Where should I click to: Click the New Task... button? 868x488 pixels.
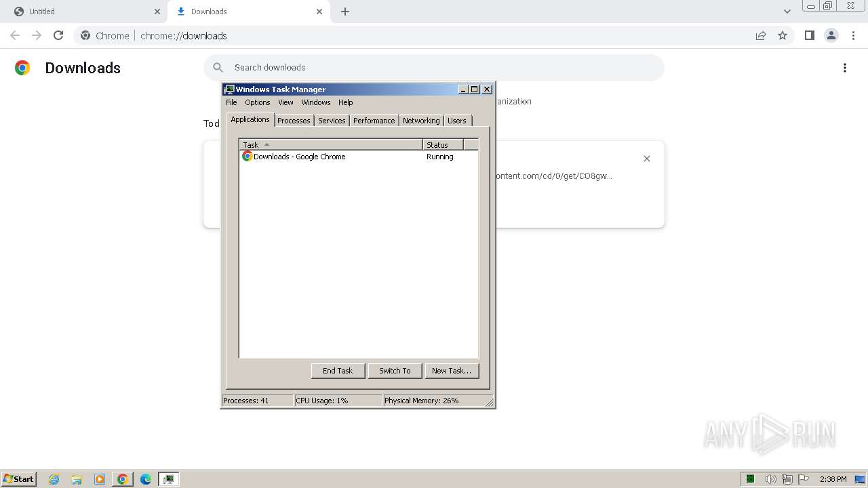click(x=452, y=371)
